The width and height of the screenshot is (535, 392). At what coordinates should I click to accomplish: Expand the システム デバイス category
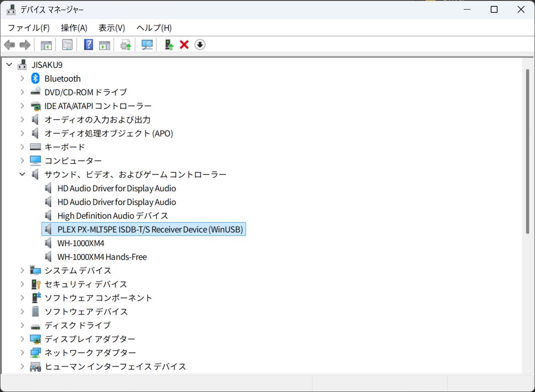point(22,270)
